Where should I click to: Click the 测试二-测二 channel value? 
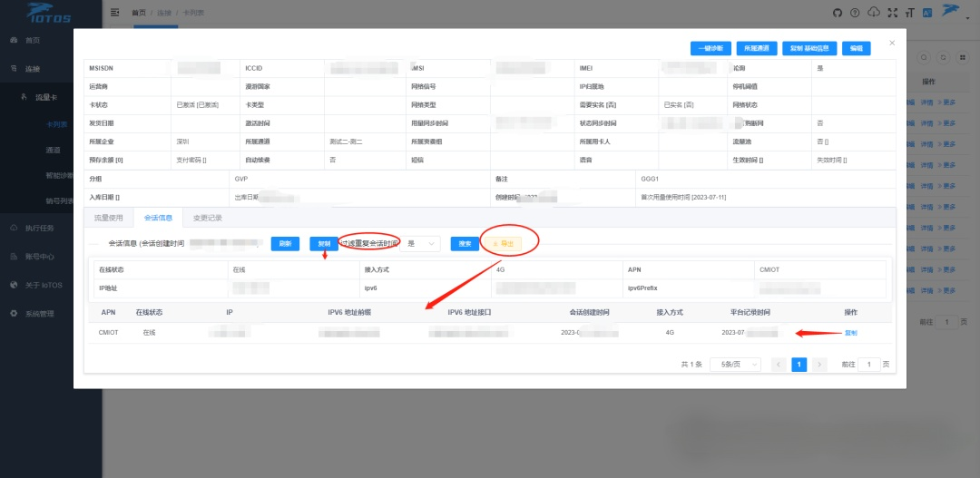click(x=347, y=141)
